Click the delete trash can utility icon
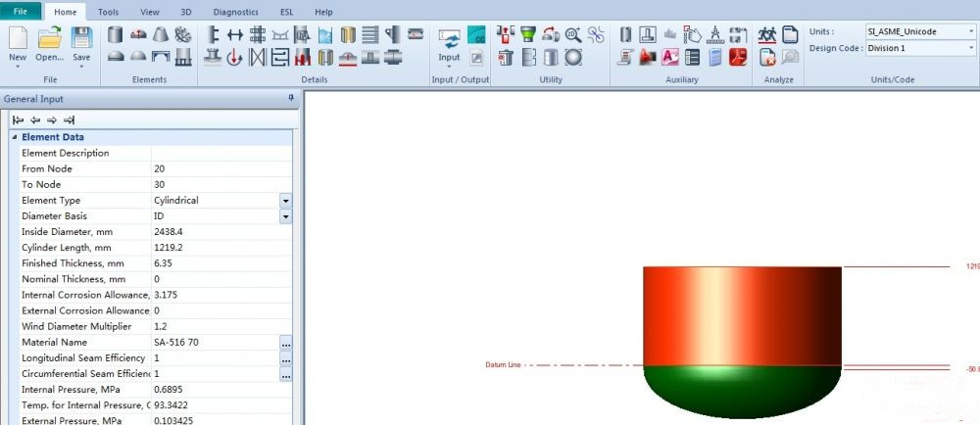980x425 pixels. point(506,58)
